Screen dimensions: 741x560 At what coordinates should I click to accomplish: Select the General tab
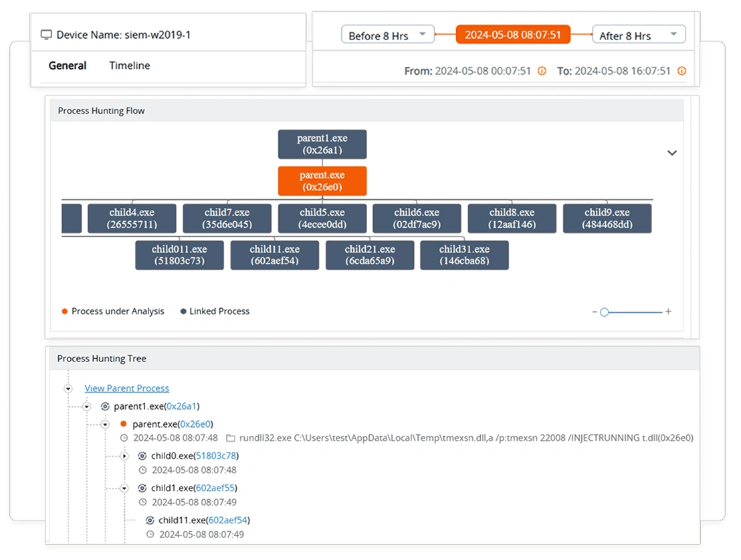coord(68,65)
